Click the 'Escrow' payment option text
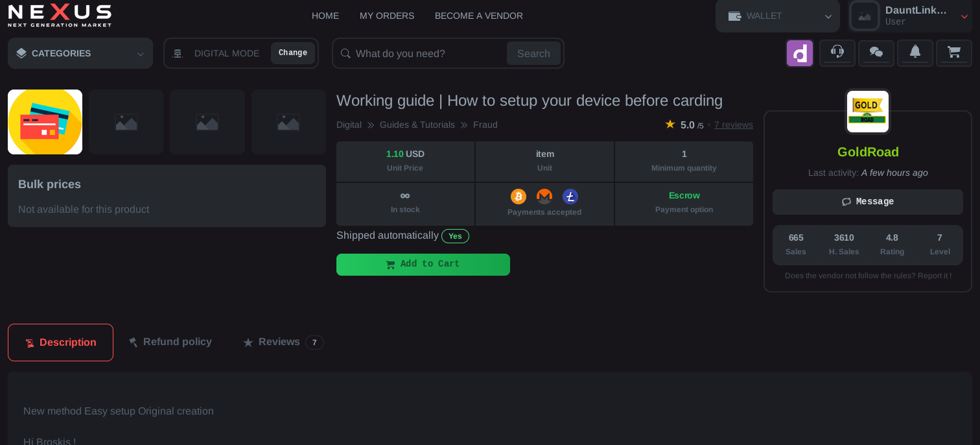This screenshot has width=980, height=445. tap(684, 195)
